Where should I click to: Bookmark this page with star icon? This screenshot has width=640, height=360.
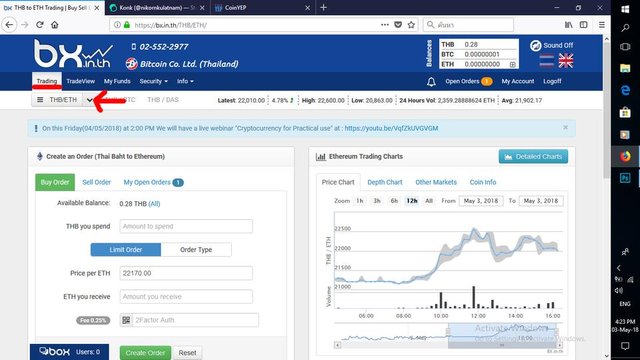tap(411, 25)
